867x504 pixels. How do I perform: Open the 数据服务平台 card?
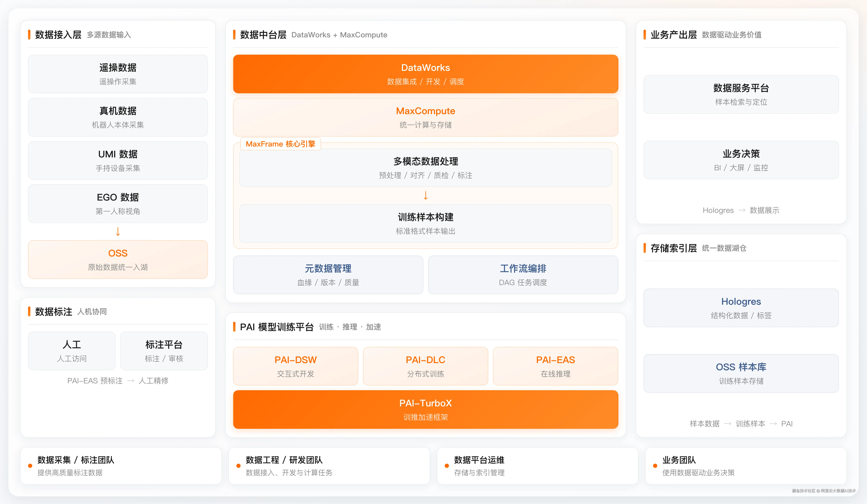[x=741, y=94]
